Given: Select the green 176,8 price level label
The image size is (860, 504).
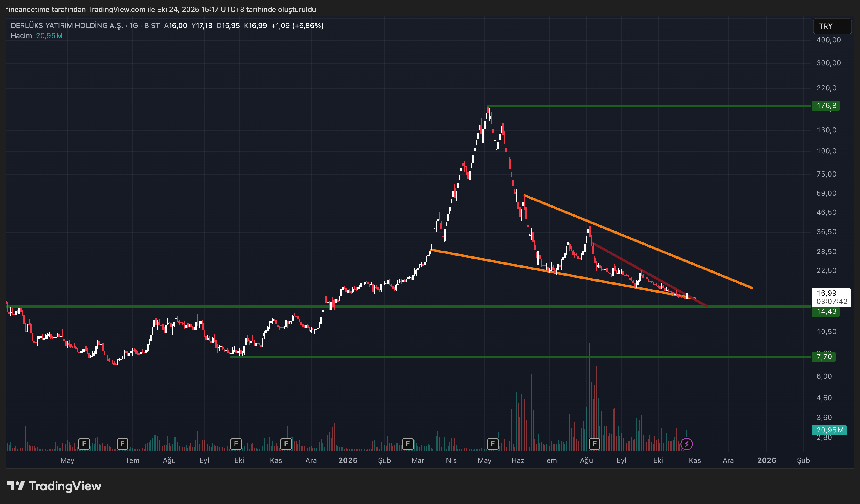Looking at the screenshot, I should [x=826, y=106].
